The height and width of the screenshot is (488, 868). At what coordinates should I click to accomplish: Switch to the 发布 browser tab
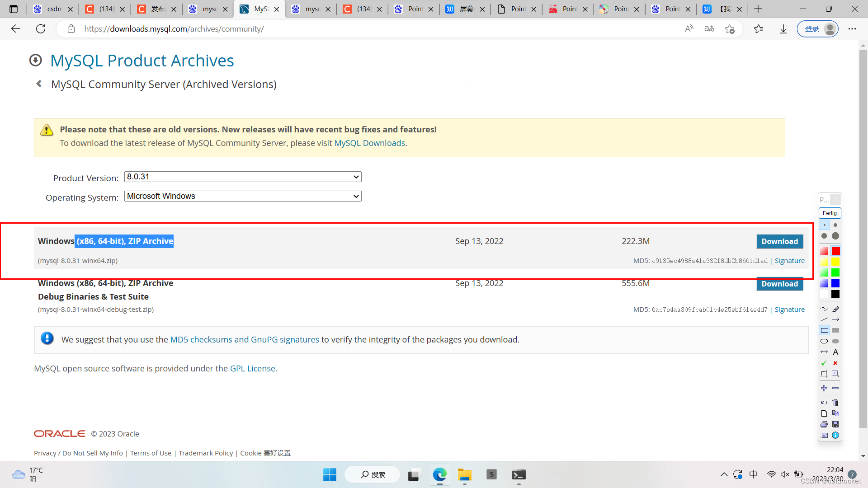tap(157, 9)
